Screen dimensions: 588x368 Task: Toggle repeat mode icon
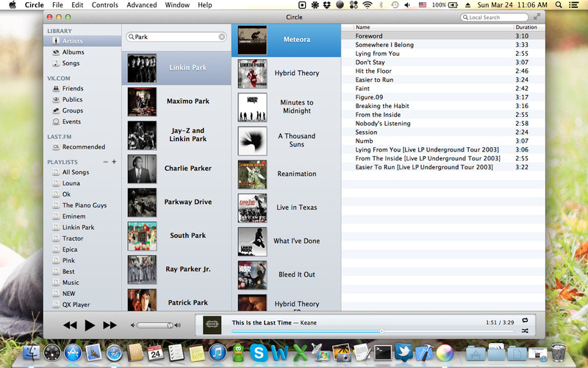tap(525, 320)
